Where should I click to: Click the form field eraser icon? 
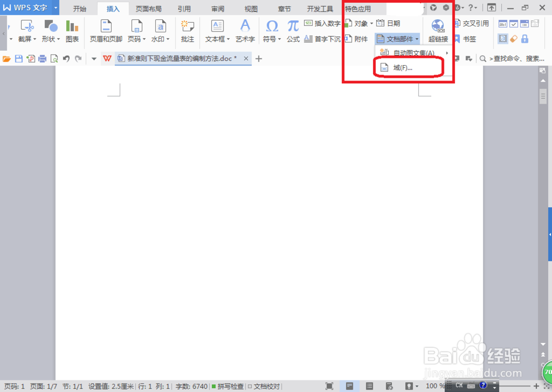coord(514,39)
